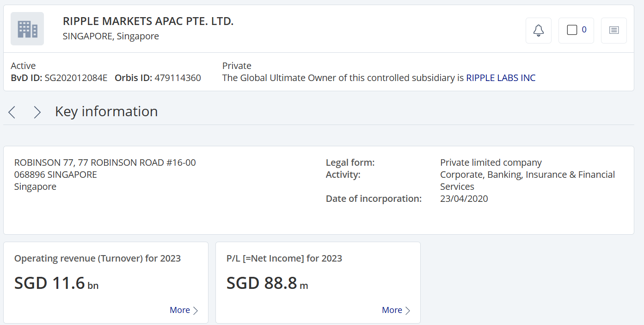Select the company name RIPPLE MARKETS APAC PTE. LTD.
This screenshot has width=644, height=325.
coord(148,21)
